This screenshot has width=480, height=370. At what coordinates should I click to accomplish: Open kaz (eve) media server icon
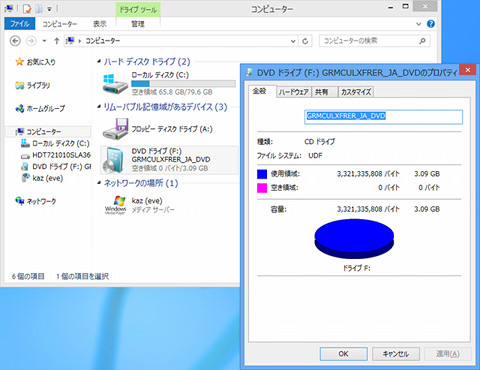[x=115, y=205]
